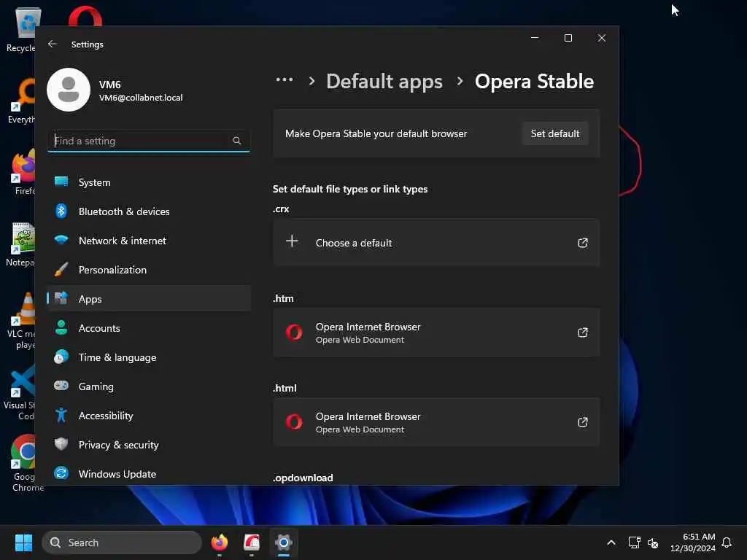Select the Apps category

pos(149,299)
